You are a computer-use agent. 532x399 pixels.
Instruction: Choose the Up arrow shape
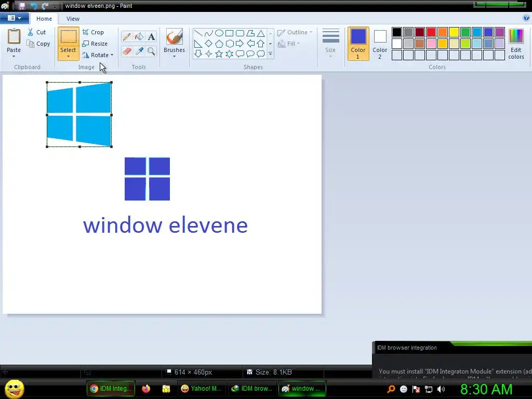tap(261, 44)
